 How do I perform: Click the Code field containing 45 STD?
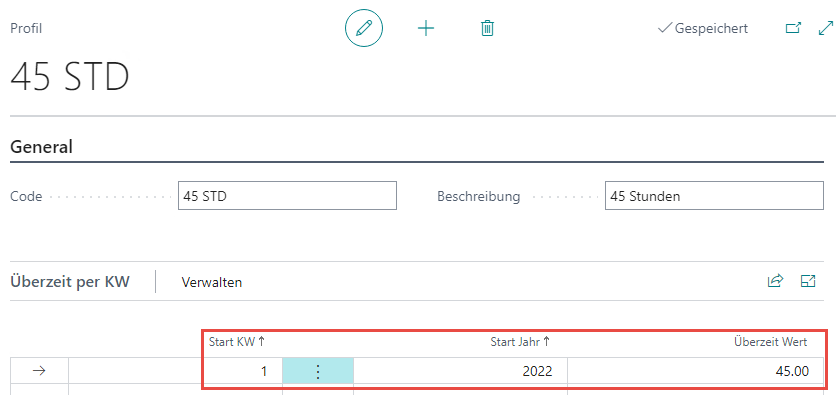point(287,196)
